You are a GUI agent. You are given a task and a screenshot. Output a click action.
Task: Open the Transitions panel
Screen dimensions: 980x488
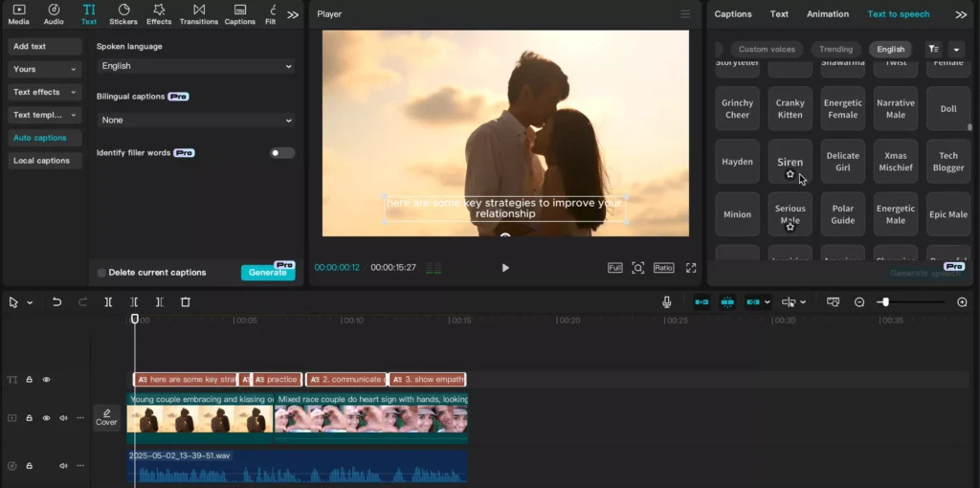[199, 14]
